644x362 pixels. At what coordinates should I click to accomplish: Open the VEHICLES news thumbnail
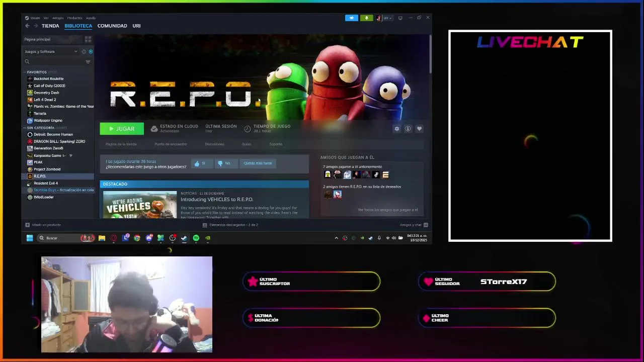(140, 205)
